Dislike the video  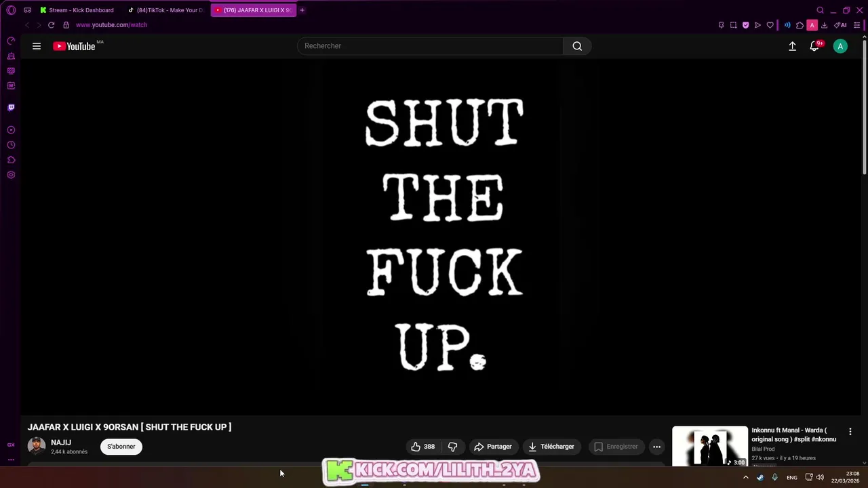pos(452,447)
